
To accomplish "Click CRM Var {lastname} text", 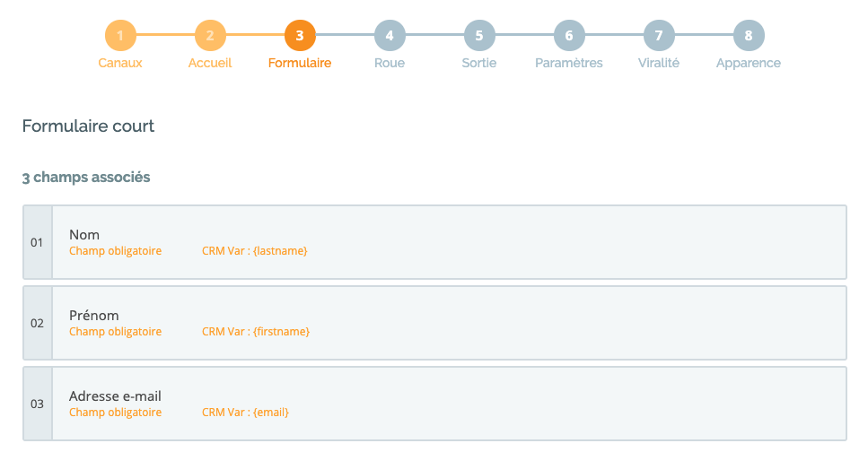I will point(255,251).
